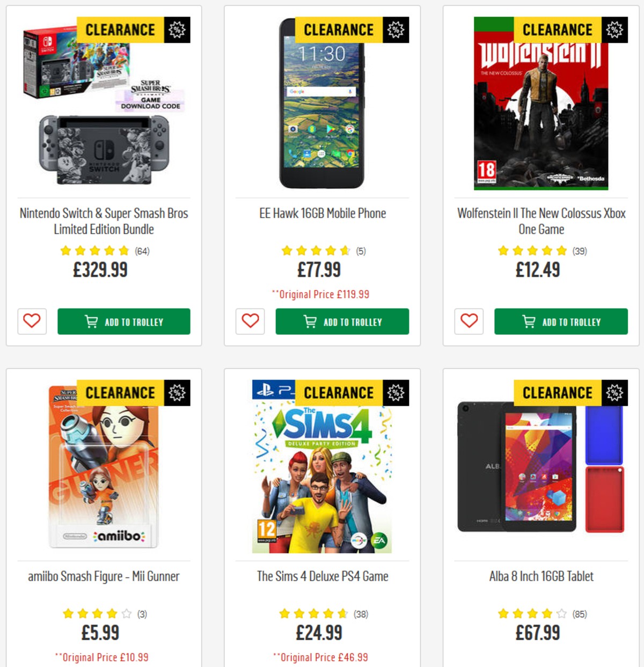Click the trolley cart icon on EE Hawk button

(309, 322)
